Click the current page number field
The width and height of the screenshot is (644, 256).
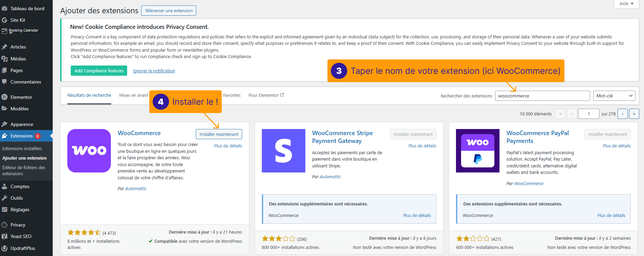pos(589,114)
